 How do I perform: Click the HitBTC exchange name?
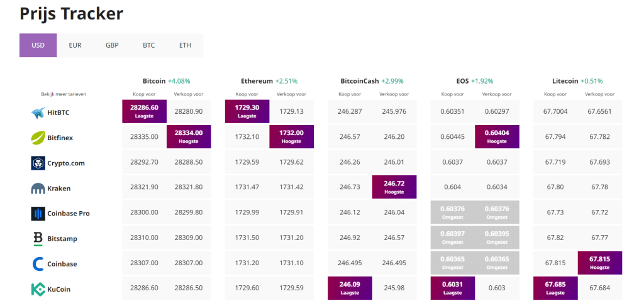58,112
